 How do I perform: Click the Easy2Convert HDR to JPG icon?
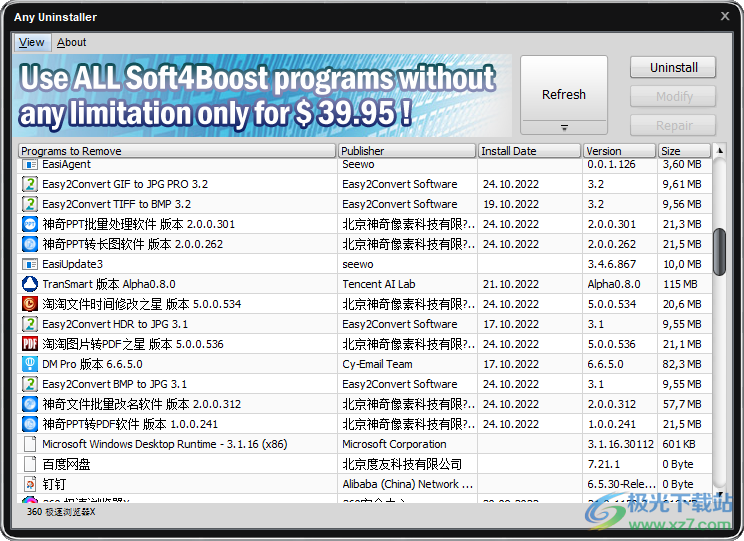[30, 324]
